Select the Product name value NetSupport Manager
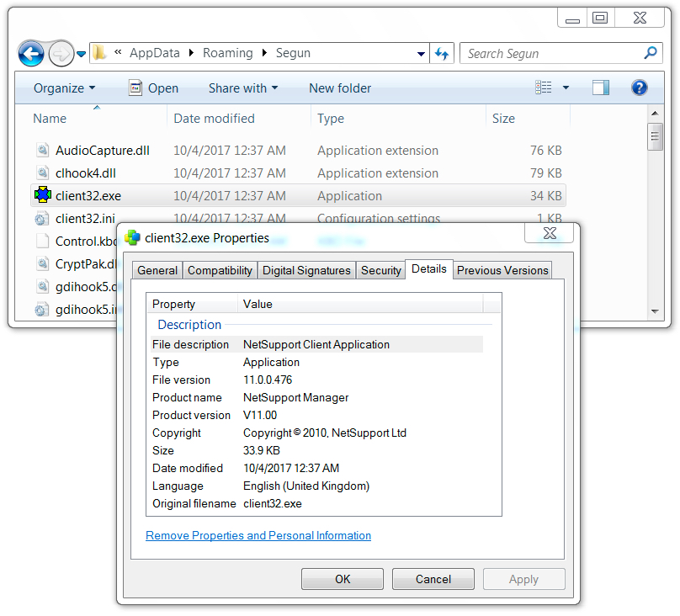Image resolution: width=680 pixels, height=616 pixels. click(295, 397)
